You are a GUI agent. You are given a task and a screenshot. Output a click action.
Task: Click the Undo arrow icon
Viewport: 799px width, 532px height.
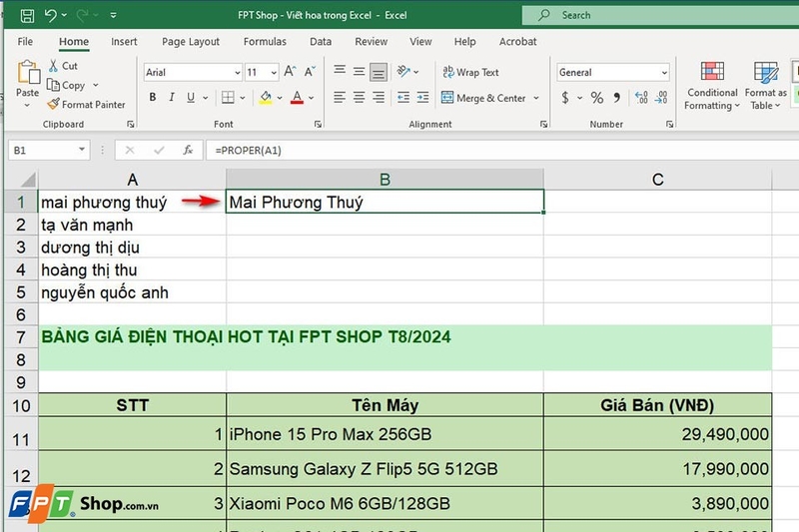point(51,15)
